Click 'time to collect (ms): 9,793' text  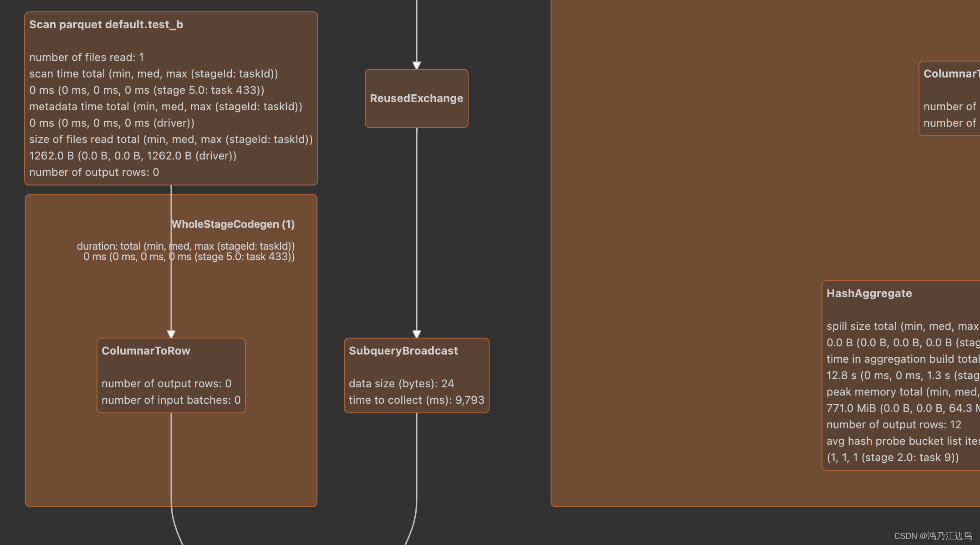(x=416, y=400)
